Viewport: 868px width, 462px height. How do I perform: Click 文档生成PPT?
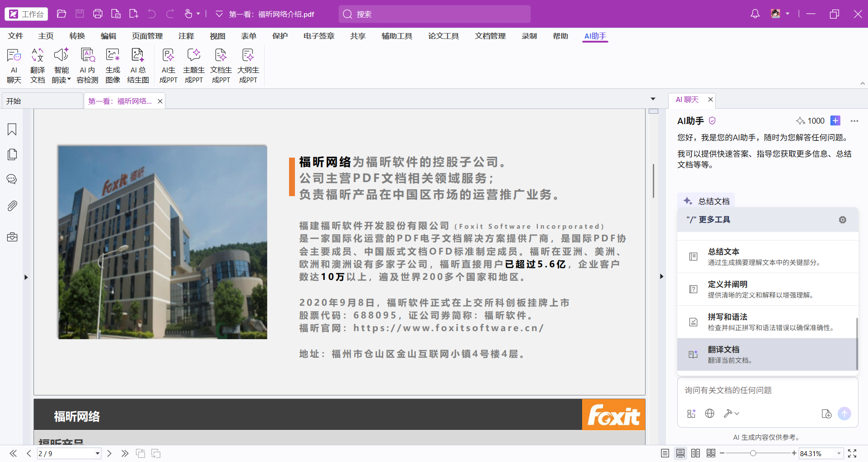pyautogui.click(x=221, y=66)
